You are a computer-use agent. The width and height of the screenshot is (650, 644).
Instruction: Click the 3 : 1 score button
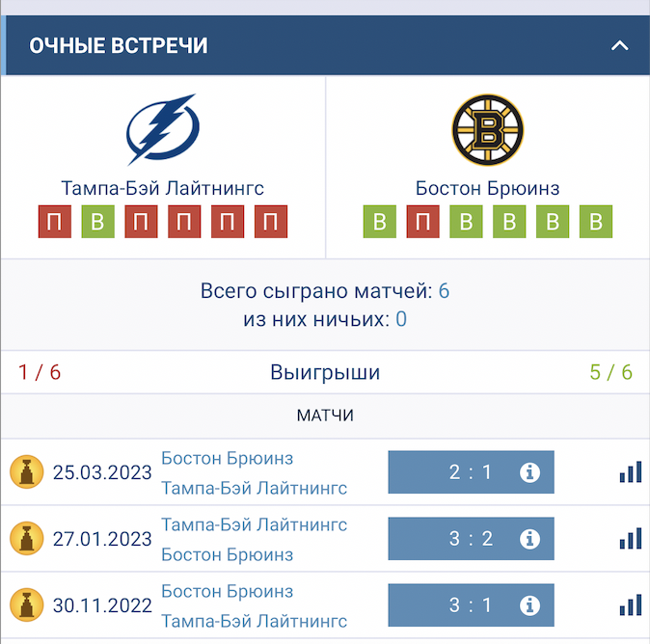tap(470, 605)
